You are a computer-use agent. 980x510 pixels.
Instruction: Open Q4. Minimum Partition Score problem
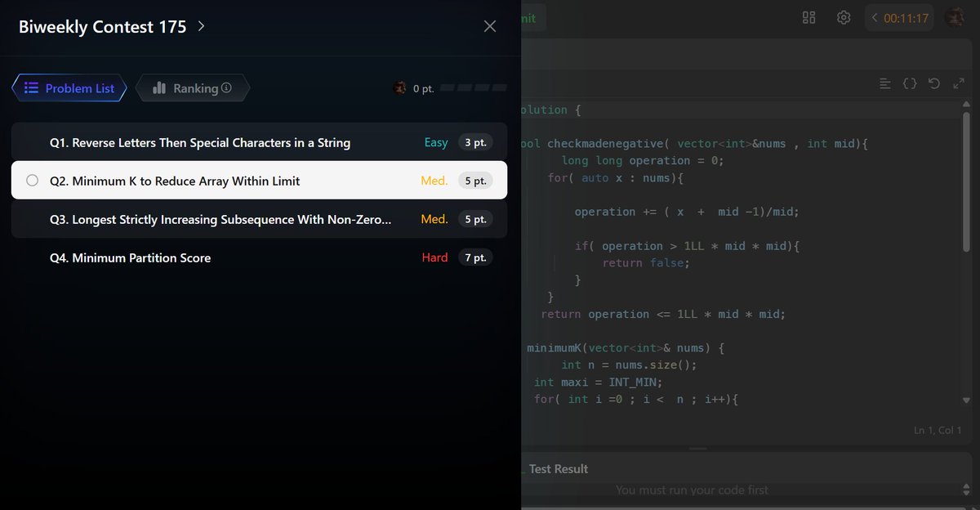click(259, 257)
